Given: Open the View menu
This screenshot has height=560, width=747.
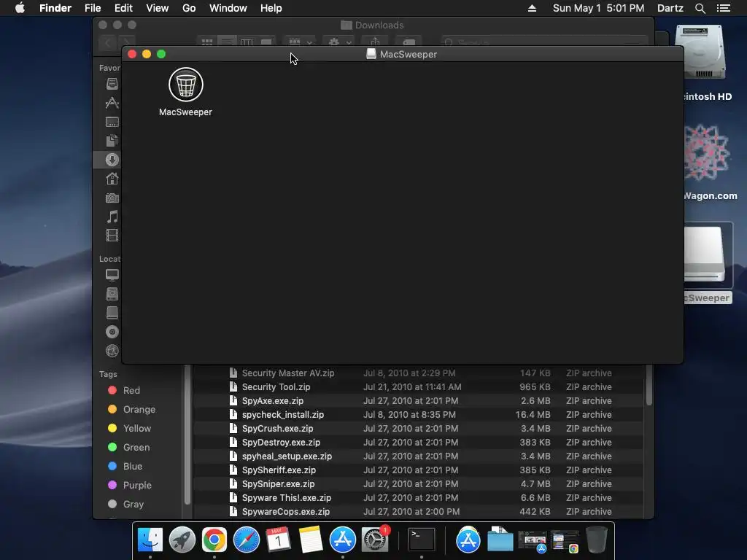Looking at the screenshot, I should [x=158, y=8].
